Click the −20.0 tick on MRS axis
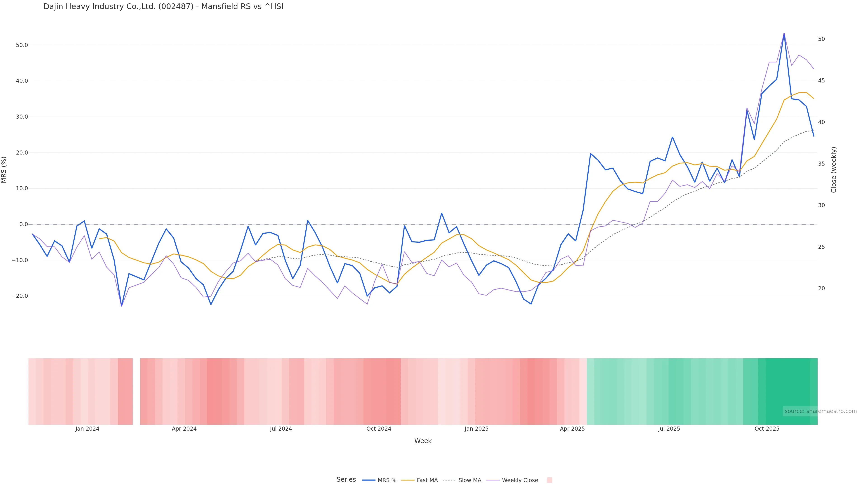The height and width of the screenshot is (488, 868). (x=20, y=296)
